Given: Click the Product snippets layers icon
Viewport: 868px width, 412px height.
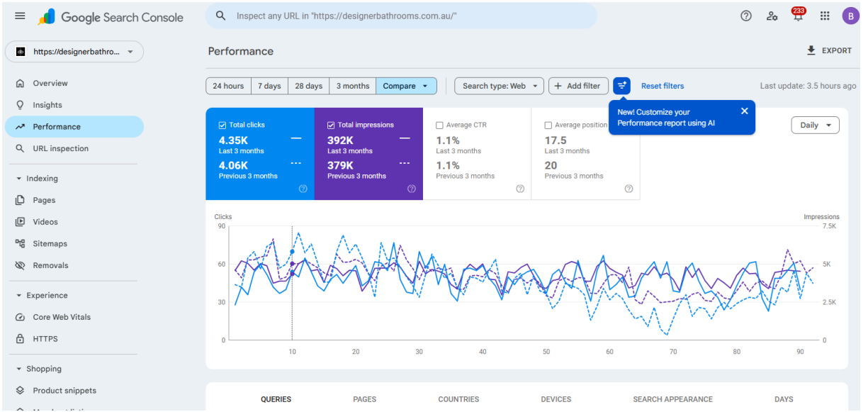Looking at the screenshot, I should click(x=20, y=391).
